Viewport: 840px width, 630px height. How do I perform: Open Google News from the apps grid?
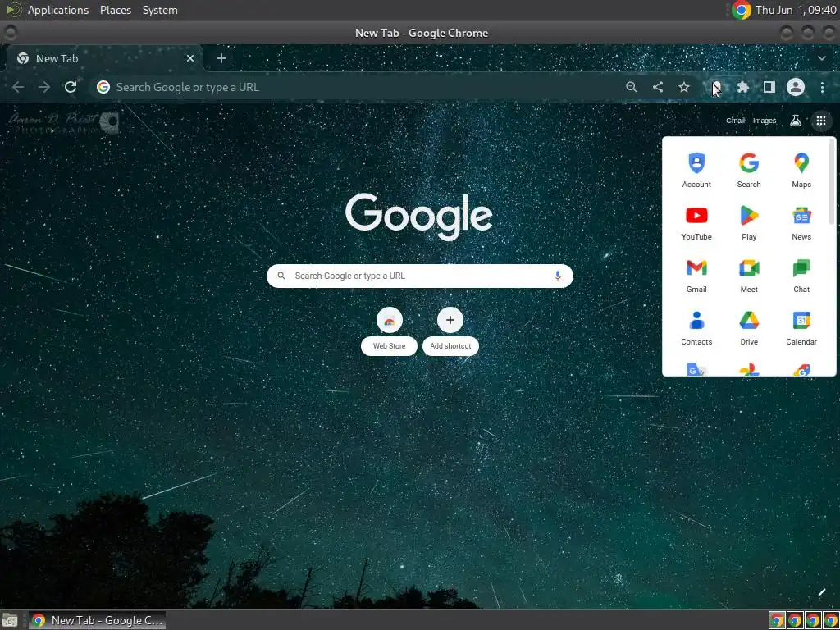click(801, 222)
